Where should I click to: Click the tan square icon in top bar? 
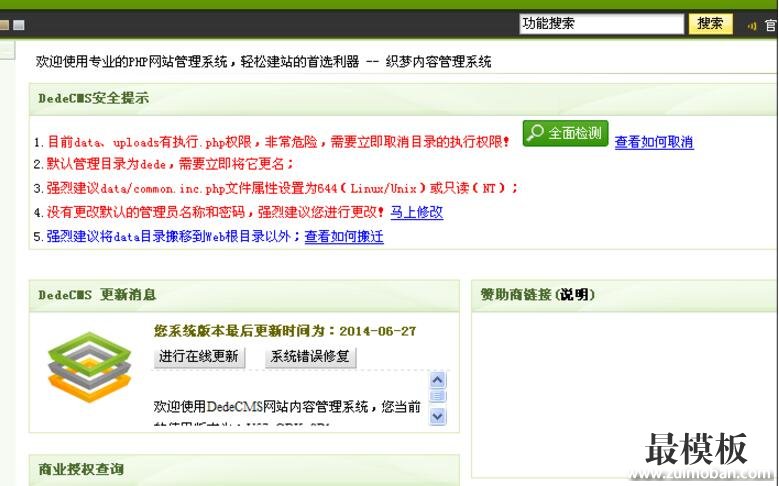pos(4,24)
